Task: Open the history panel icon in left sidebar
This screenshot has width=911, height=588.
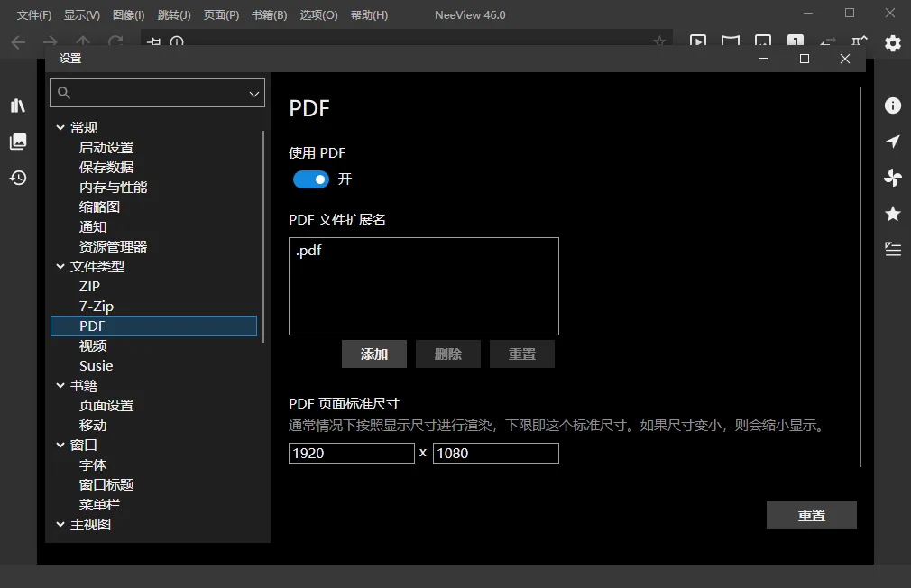Action: 18,178
